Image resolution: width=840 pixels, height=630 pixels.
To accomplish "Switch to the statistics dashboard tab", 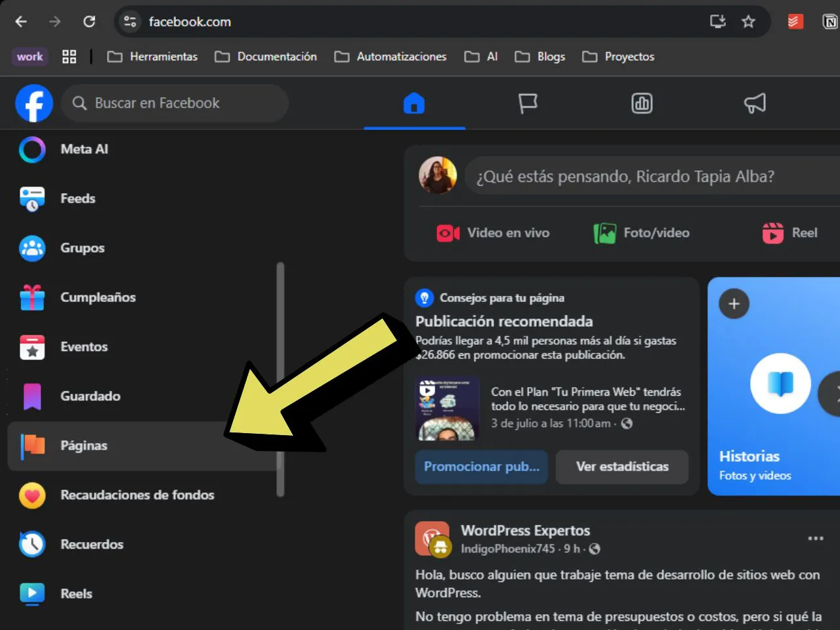I will (x=642, y=104).
